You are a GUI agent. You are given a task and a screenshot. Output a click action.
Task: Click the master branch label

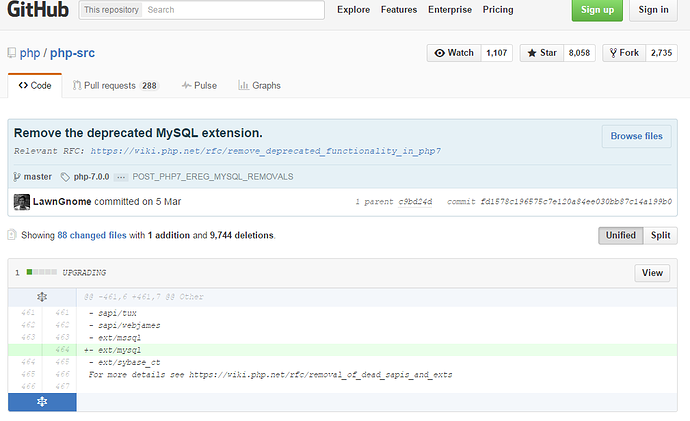click(x=37, y=176)
